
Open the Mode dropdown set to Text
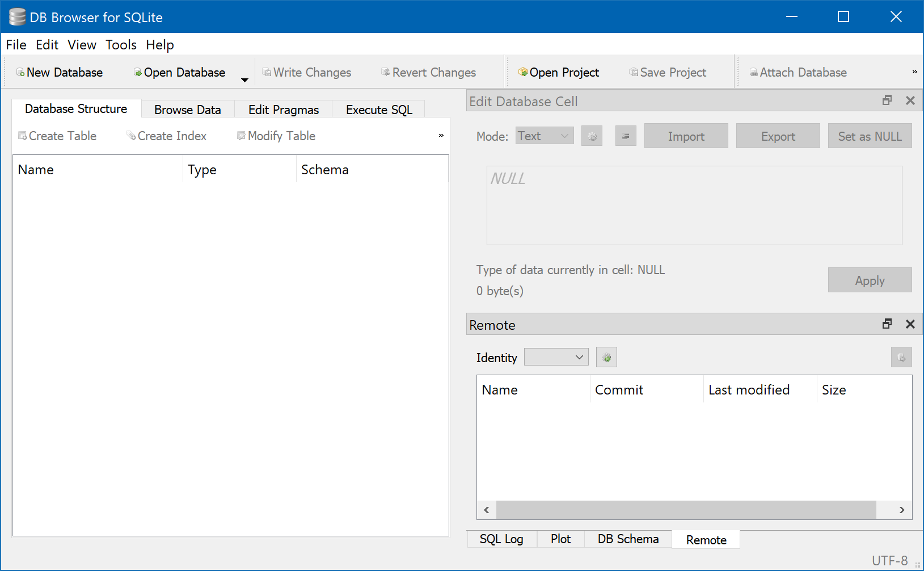[543, 136]
